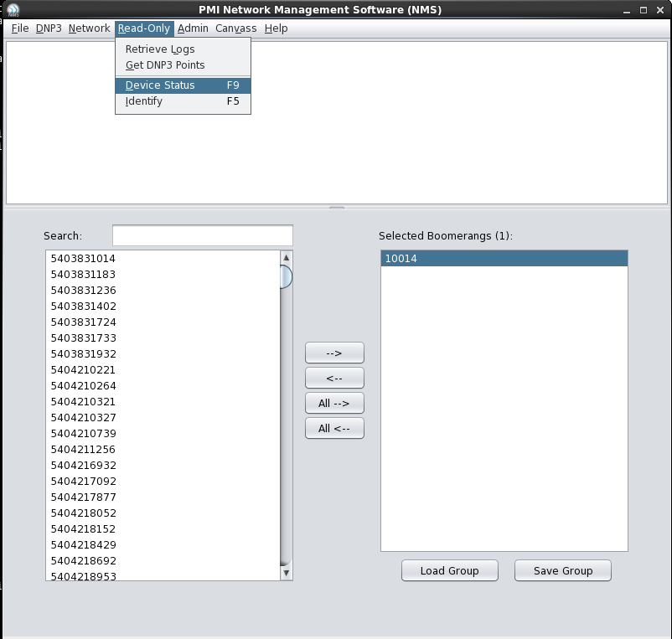
Task: Click the NMS application icon in title bar
Action: click(x=13, y=10)
